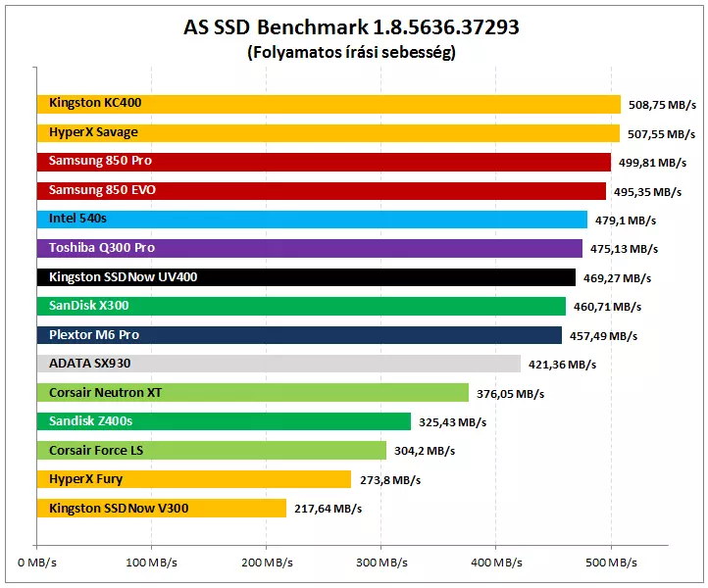The height and width of the screenshot is (588, 708).
Task: Select the ADATA SX930 bar
Action: tap(278, 364)
